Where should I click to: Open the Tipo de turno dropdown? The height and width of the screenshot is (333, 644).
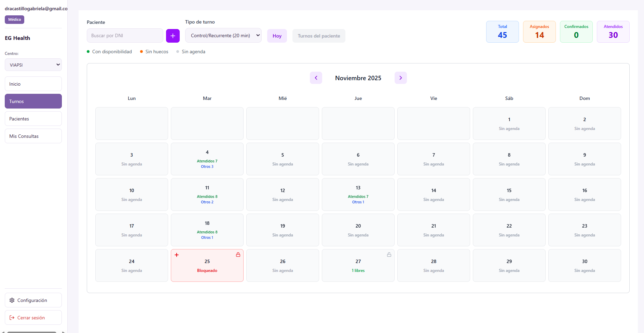pyautogui.click(x=223, y=35)
